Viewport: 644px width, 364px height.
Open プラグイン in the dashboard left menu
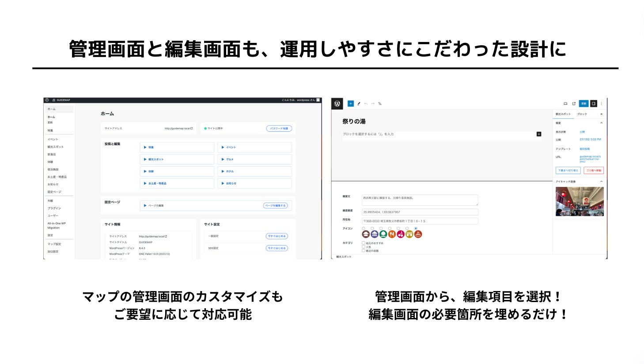(54, 208)
